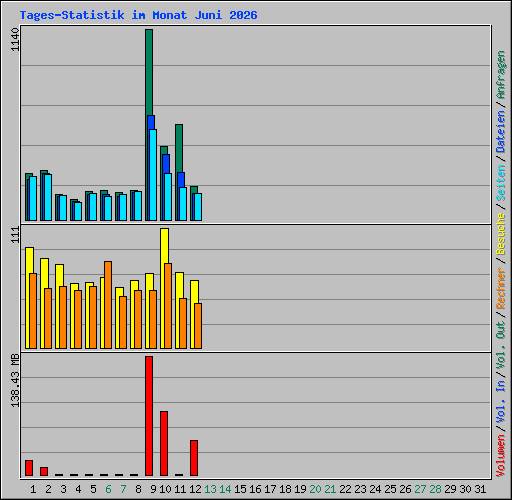Click the red Volumen bar for day 12
Screen dimensions: 512x500
tap(194, 458)
